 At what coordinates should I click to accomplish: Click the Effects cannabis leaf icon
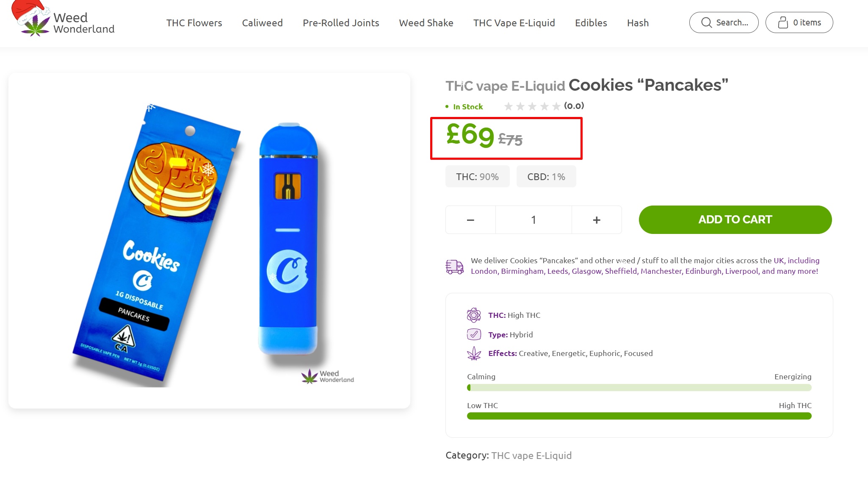coord(474,353)
